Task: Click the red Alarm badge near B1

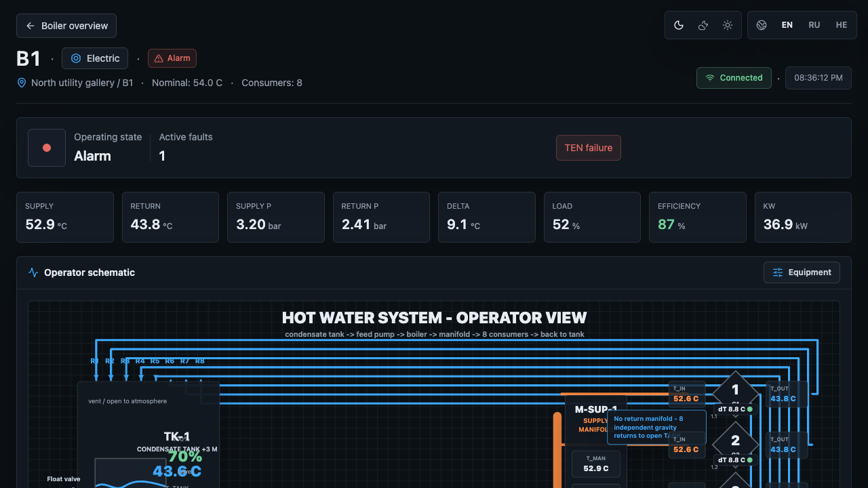Action: click(172, 58)
